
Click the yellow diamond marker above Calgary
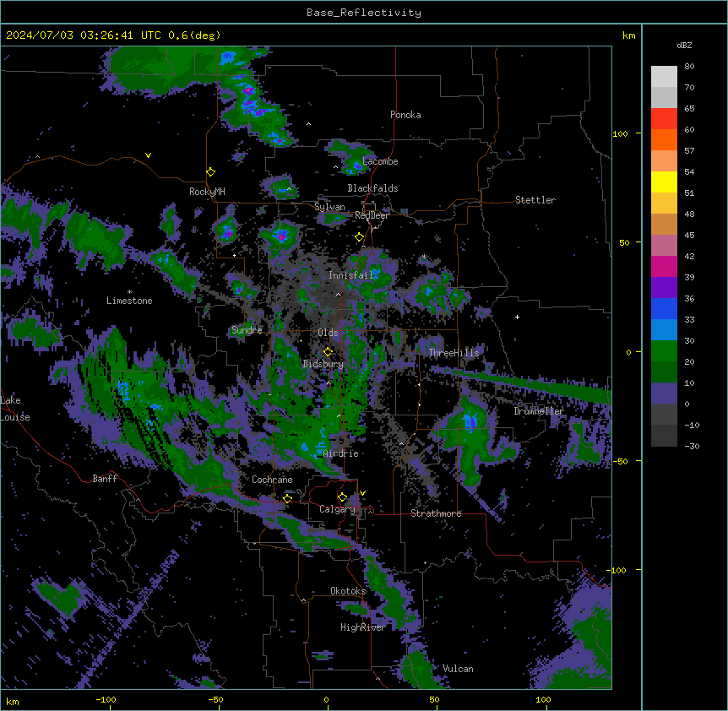342,497
